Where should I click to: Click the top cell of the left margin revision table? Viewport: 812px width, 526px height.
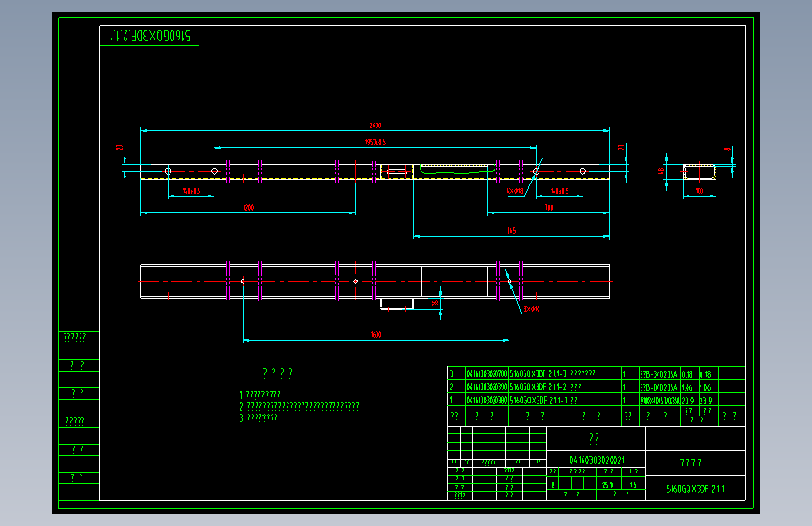tap(80, 338)
